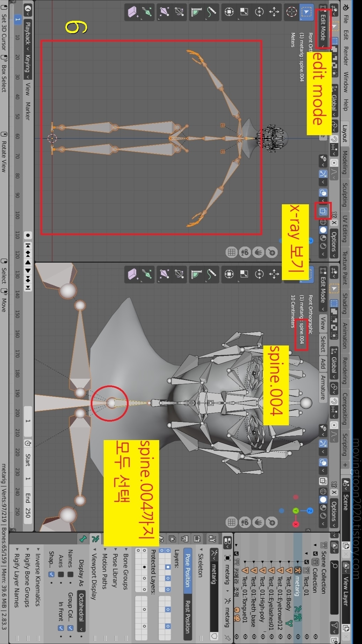This screenshot has height=644, width=362.
Task: Toggle proportional editing in the head viewport header
Action: 334,425
